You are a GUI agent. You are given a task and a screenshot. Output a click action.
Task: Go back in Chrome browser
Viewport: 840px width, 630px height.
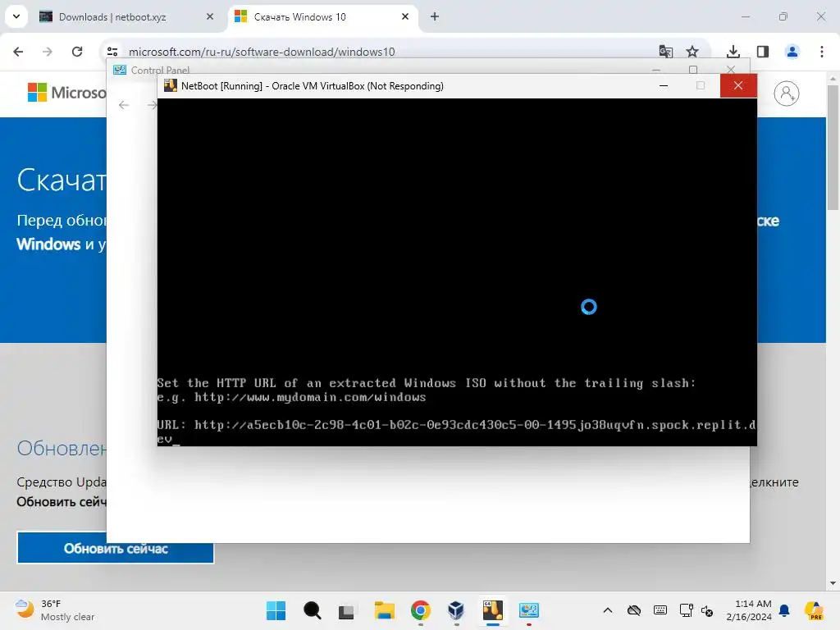[x=18, y=52]
